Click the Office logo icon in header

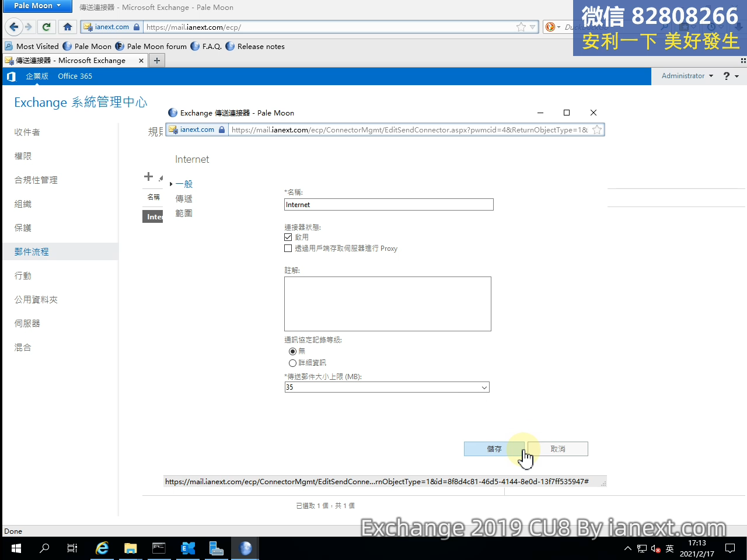(x=11, y=76)
